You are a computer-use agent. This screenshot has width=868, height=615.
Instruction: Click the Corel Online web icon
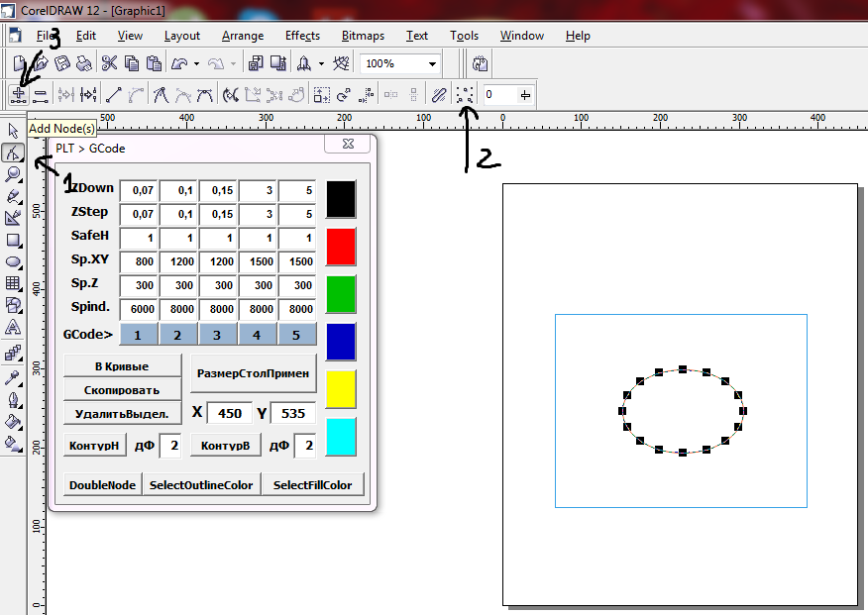[x=341, y=63]
